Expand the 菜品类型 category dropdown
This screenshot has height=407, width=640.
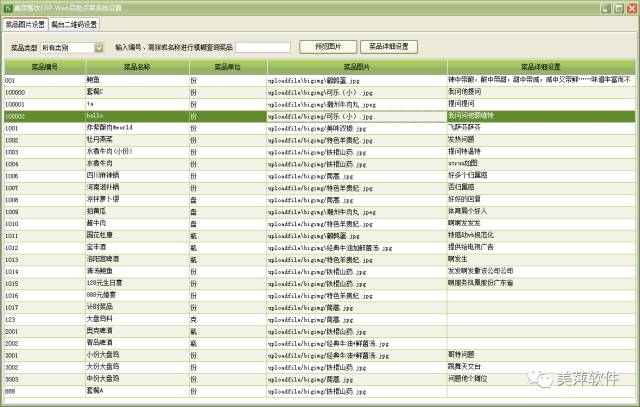[x=99, y=47]
